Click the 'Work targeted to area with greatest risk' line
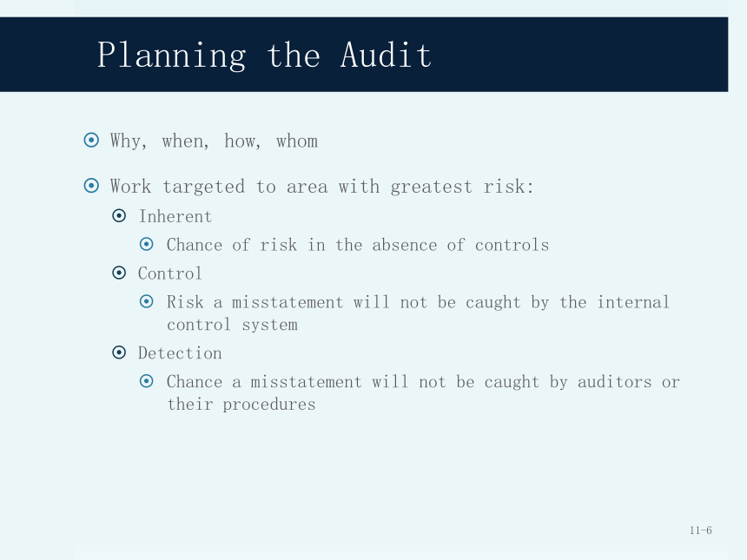 [x=321, y=187]
